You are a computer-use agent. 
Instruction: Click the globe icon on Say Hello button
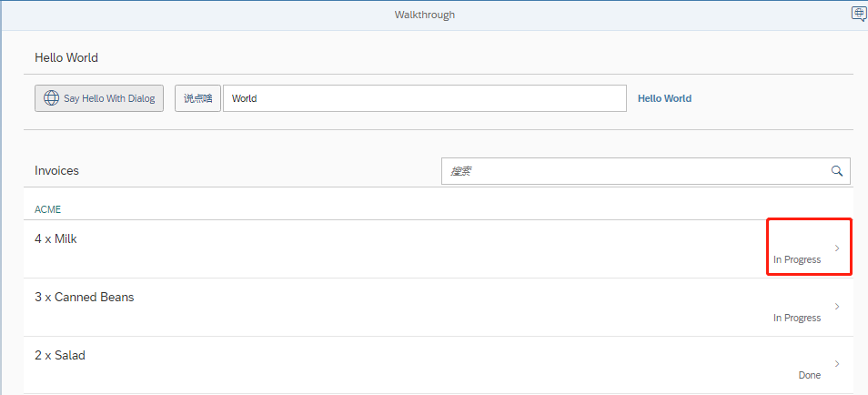coord(50,98)
